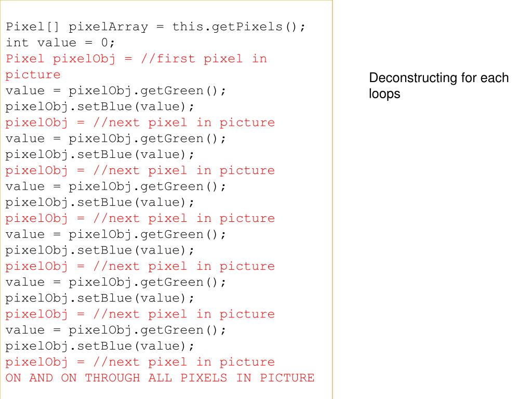Click the fourth red '//next pixel in picture' line

pos(140,266)
